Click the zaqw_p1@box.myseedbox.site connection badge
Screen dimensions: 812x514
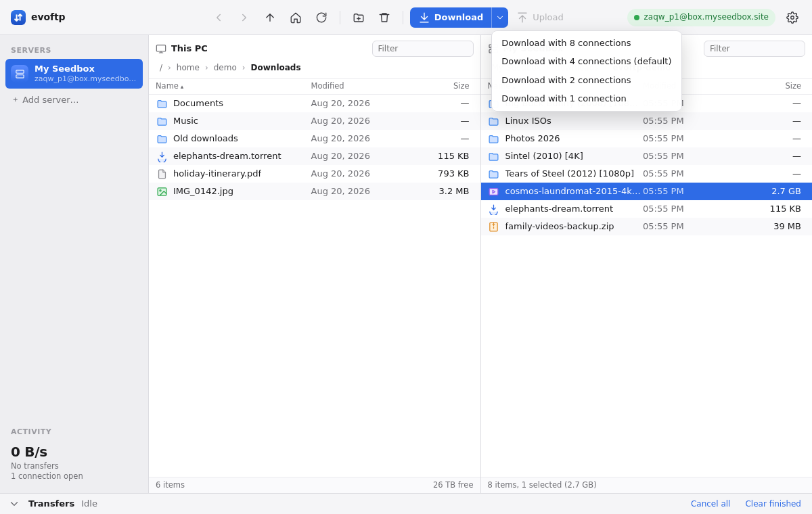point(701,18)
